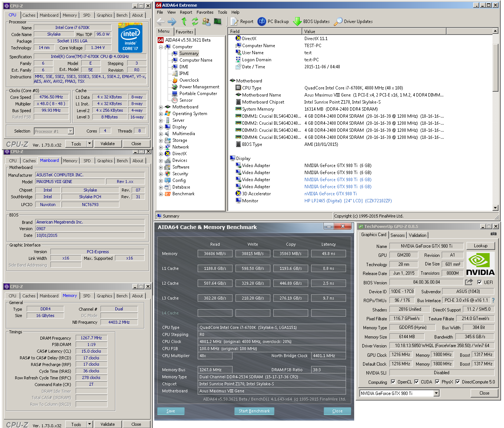Viewport: 504px width, 428px height.
Task: Click the AIDA64 back navigation arrow
Action: coord(161,22)
